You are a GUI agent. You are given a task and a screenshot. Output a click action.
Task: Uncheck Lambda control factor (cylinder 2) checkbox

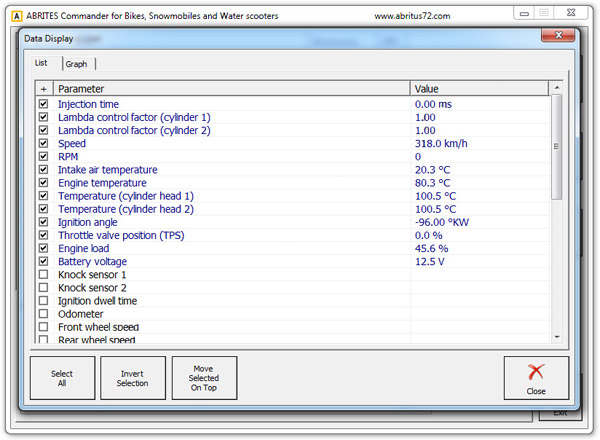click(43, 130)
